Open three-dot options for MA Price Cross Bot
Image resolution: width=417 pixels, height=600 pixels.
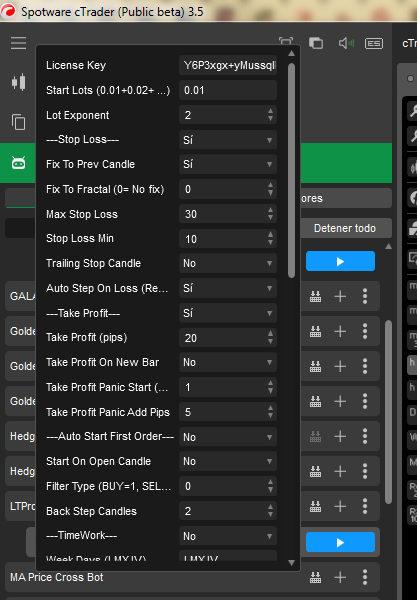click(x=365, y=577)
